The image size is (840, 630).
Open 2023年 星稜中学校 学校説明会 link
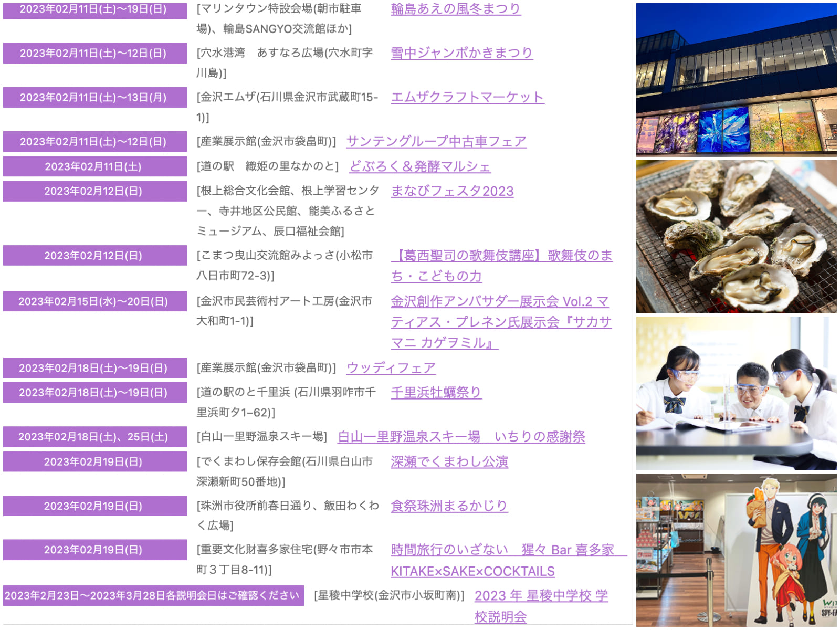(541, 596)
